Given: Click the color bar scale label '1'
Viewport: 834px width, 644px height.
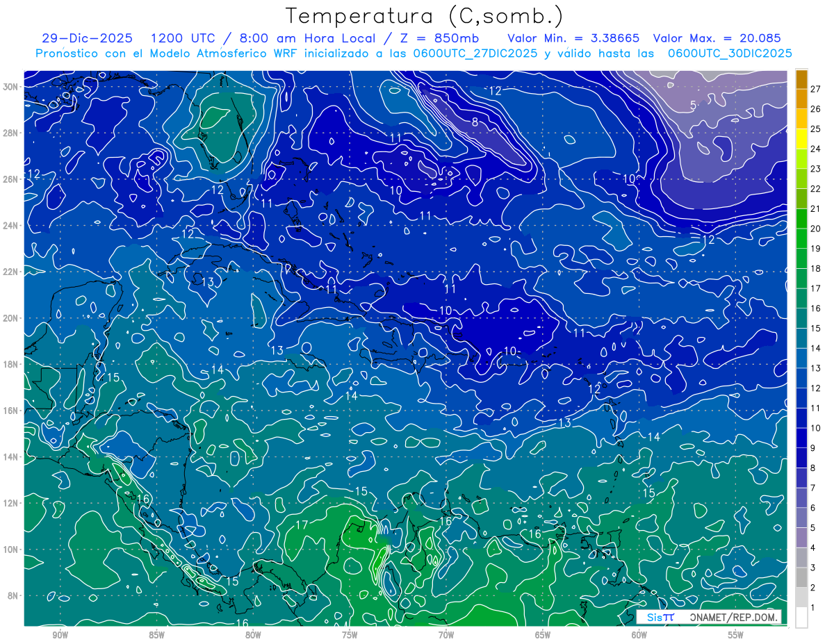Looking at the screenshot, I should (814, 608).
